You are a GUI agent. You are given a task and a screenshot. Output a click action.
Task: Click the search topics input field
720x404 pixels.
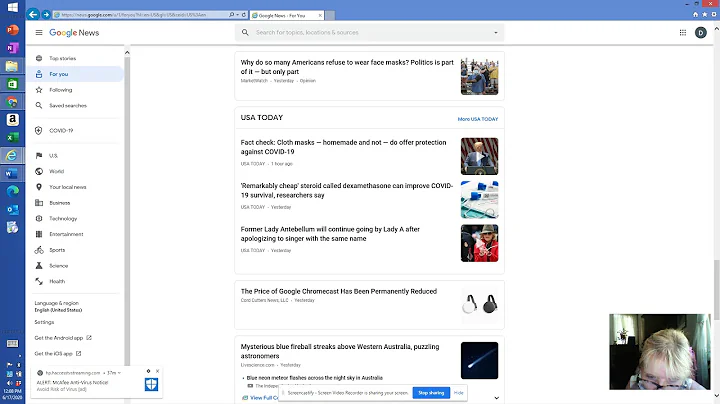pyautogui.click(x=370, y=33)
